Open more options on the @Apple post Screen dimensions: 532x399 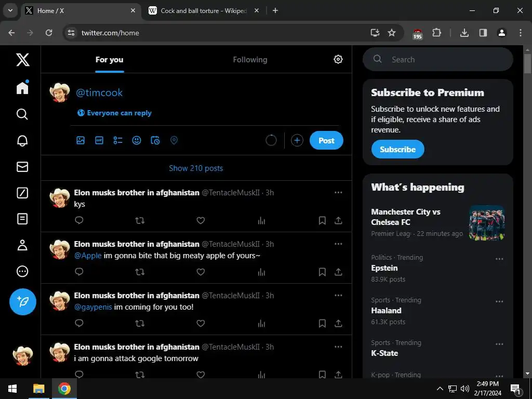point(338,244)
